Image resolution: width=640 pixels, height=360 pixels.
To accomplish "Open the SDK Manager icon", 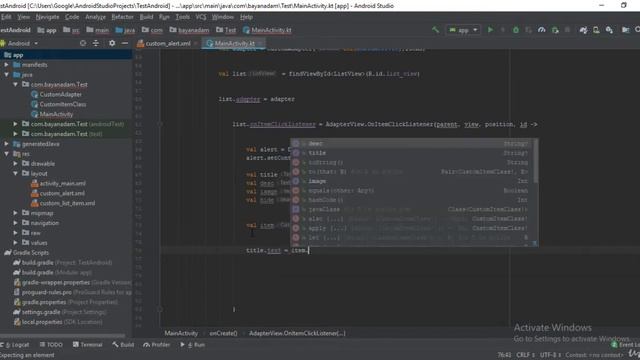I will pos(609,30).
